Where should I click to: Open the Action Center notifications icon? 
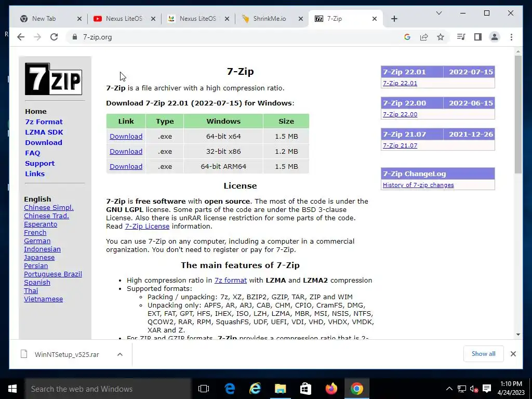(487, 389)
